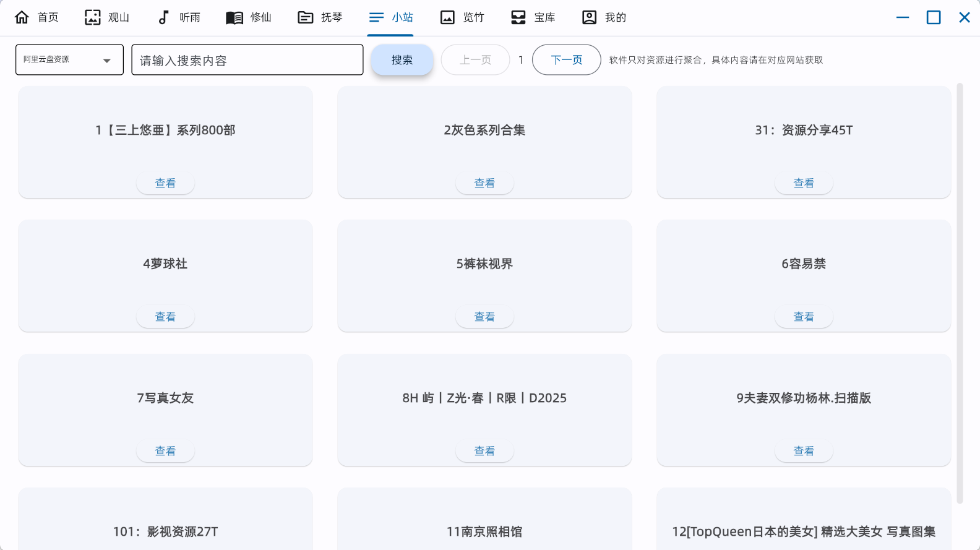Click 查看 under 1【三上悠亜】系列800部

coord(165,183)
